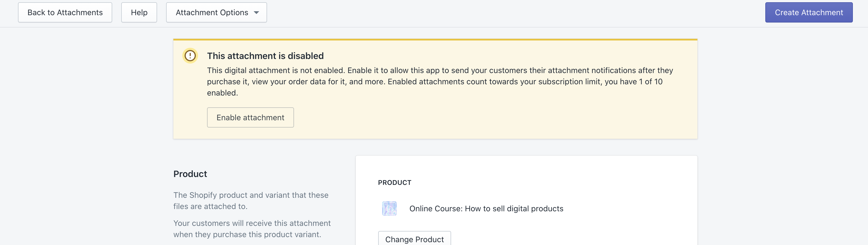868x245 pixels.
Task: Click the PRODUCT section label in the card
Action: (x=394, y=182)
